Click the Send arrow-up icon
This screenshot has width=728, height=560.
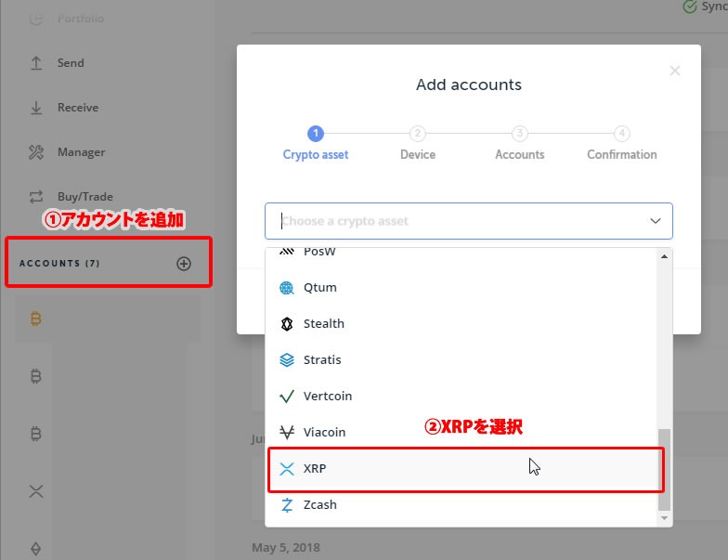point(36,63)
